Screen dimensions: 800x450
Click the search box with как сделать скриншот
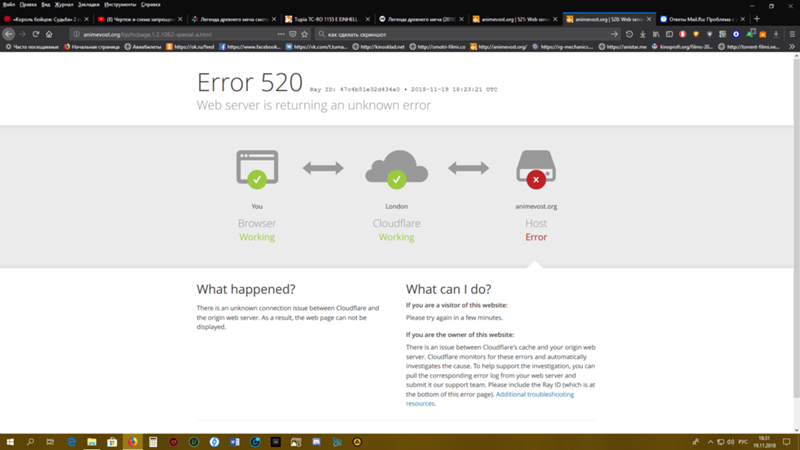click(467, 34)
